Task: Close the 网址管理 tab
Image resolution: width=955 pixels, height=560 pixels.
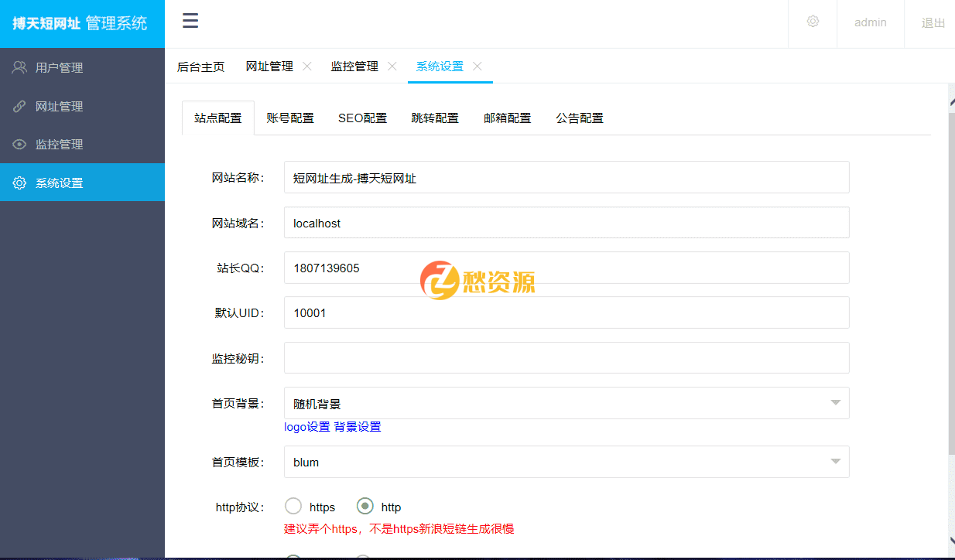Action: [307, 67]
